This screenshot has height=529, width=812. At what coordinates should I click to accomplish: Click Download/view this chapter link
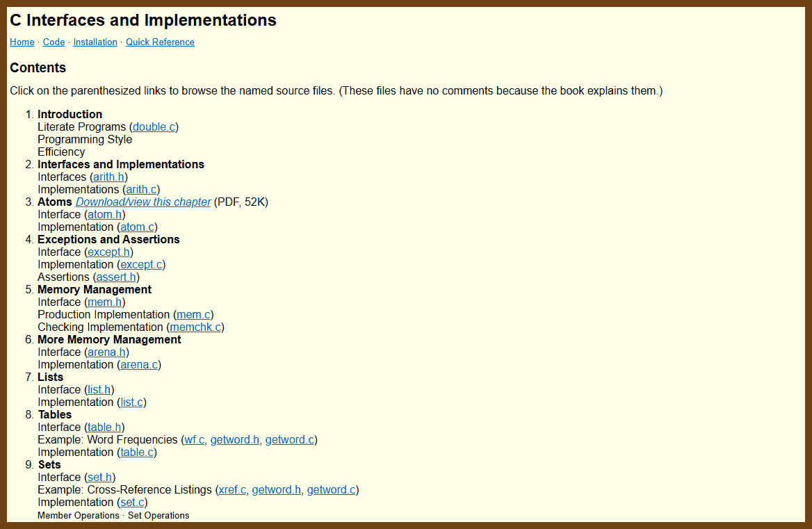click(143, 202)
